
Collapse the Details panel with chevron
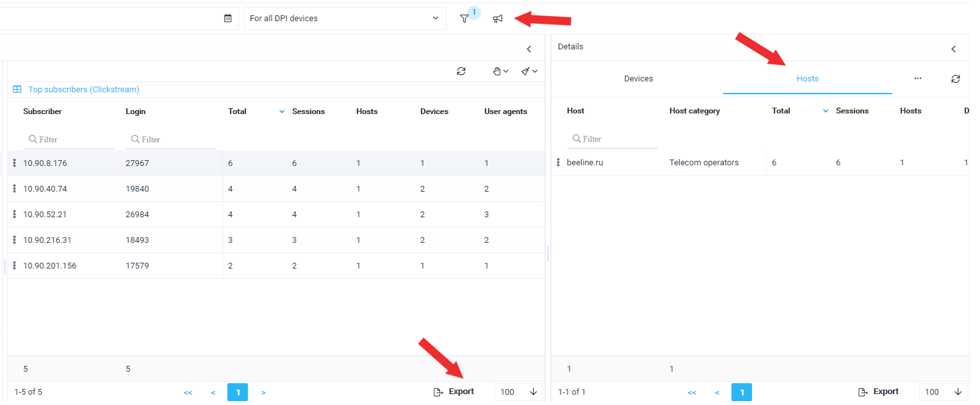(953, 49)
